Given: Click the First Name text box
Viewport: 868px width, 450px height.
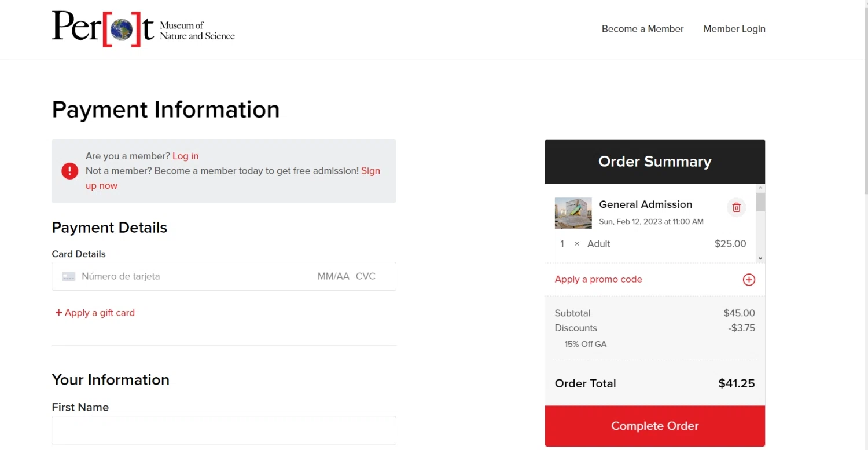Looking at the screenshot, I should 224,430.
